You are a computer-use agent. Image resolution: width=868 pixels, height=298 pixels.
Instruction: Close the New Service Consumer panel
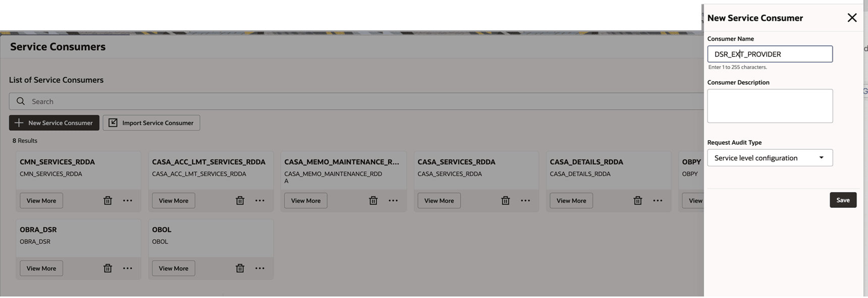852,18
